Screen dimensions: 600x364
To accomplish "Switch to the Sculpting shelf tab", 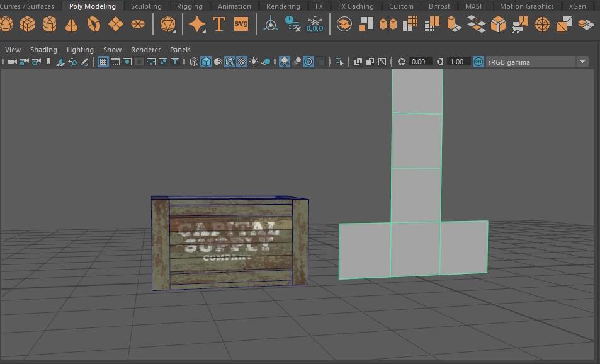I will (x=146, y=6).
